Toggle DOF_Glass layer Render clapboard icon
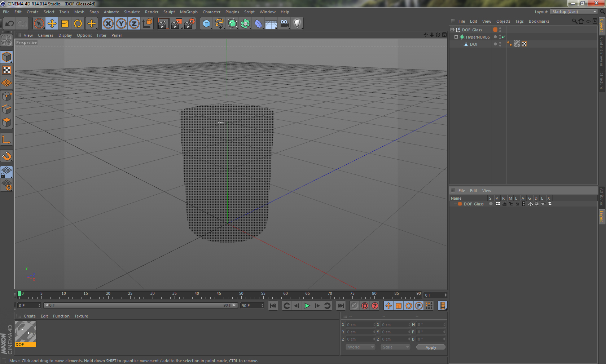 [504, 204]
